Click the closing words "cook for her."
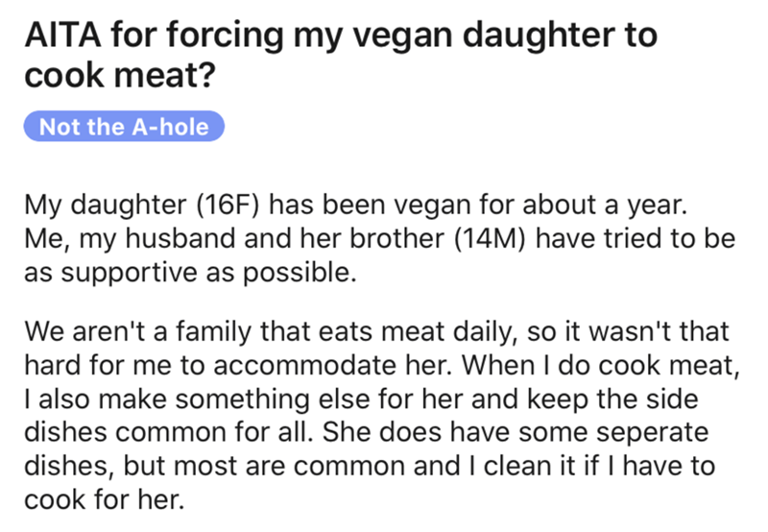 (x=105, y=499)
